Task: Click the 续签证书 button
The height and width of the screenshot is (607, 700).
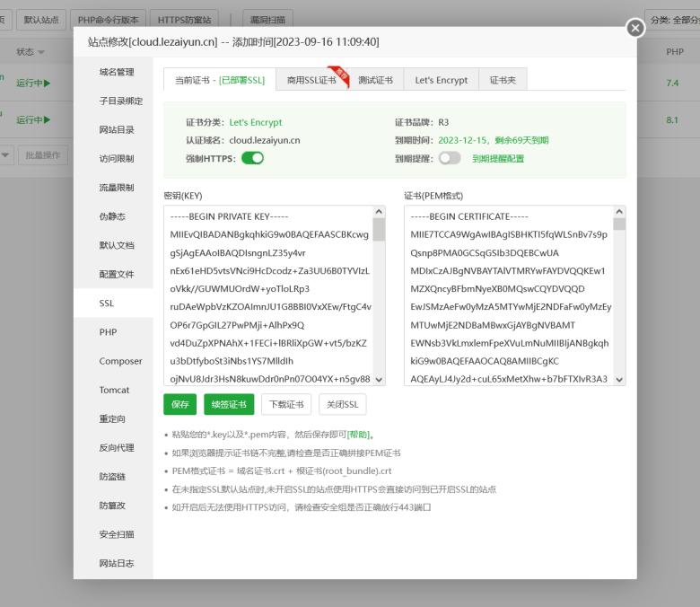Action: point(229,404)
